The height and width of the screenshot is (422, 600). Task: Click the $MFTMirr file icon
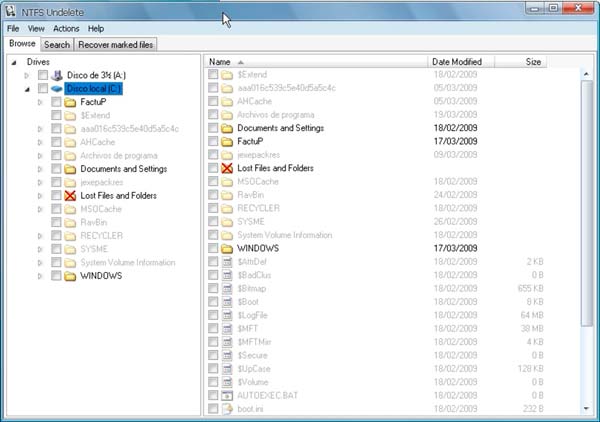tap(227, 342)
